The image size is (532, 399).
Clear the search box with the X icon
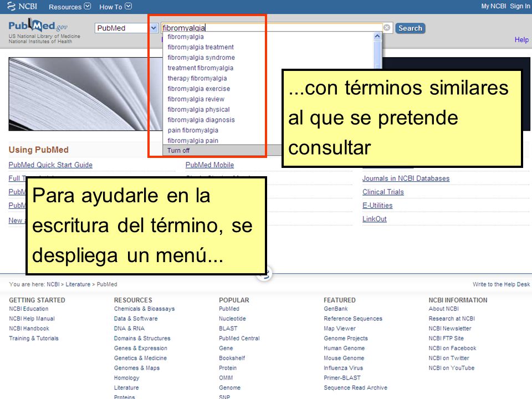point(387,28)
